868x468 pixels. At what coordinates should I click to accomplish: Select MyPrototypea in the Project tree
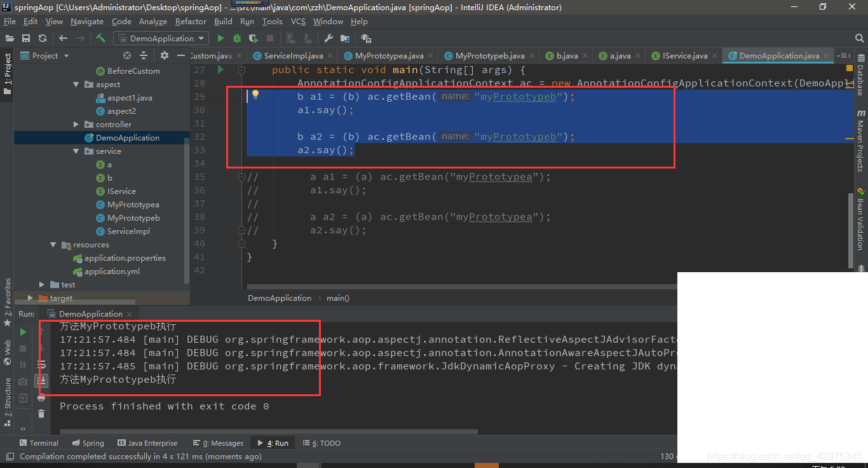click(x=133, y=204)
